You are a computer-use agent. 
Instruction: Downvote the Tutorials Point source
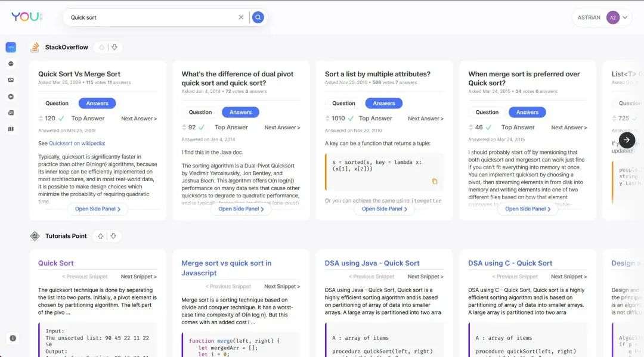tap(113, 236)
